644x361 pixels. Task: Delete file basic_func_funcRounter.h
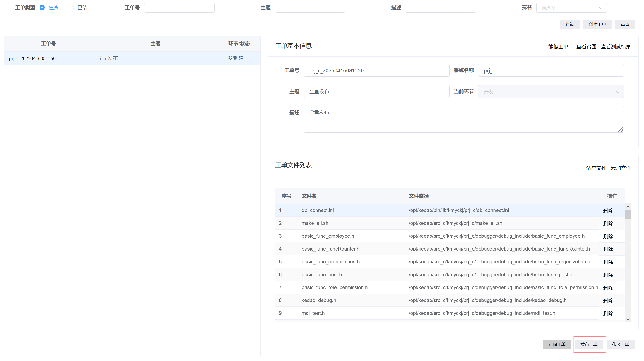click(608, 249)
